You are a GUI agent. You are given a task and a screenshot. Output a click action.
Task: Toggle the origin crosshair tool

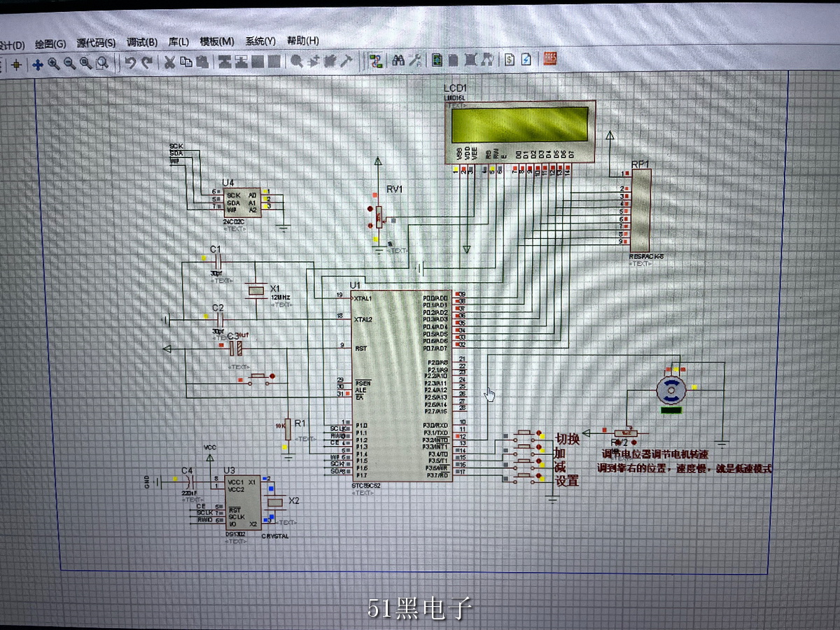(16, 64)
